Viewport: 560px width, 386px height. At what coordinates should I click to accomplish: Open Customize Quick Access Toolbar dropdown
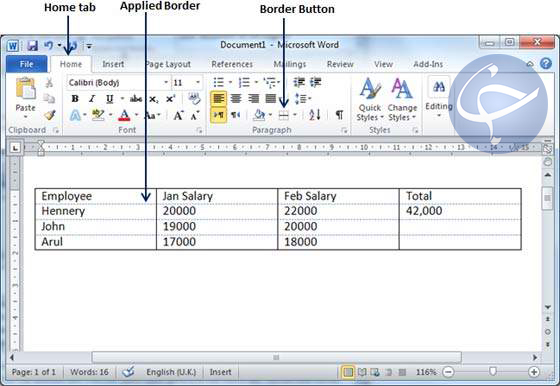coord(89,46)
